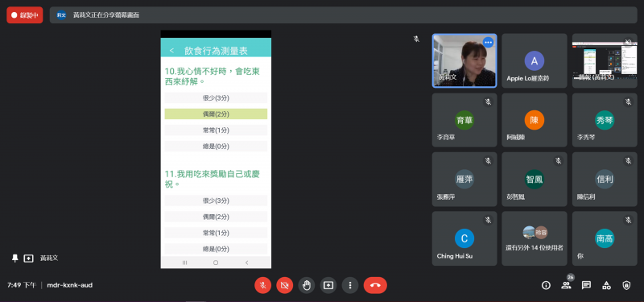Select 總是(0分) for question 10

(216, 147)
